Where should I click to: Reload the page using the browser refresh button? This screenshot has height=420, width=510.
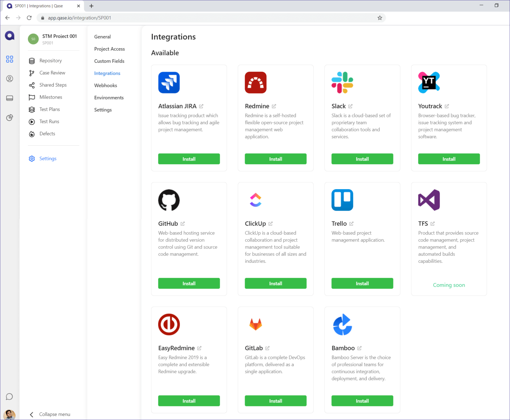[x=29, y=18]
